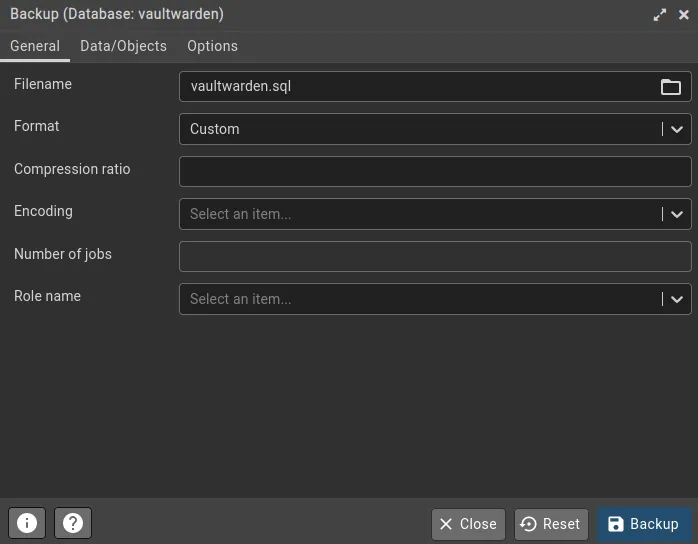The height and width of the screenshot is (544, 698).
Task: Expand the Role name dropdown
Action: [x=677, y=299]
